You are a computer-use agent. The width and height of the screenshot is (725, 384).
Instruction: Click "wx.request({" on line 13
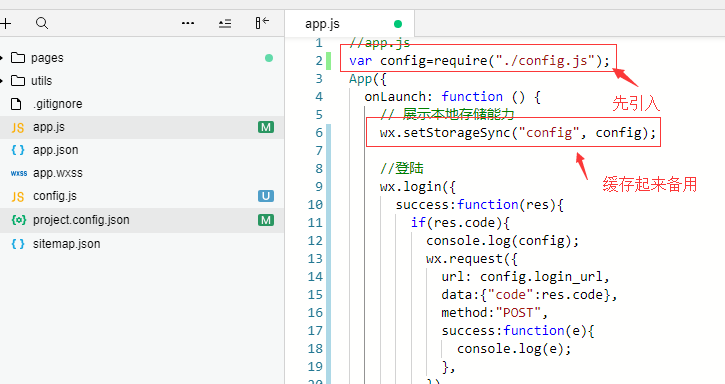click(x=472, y=259)
